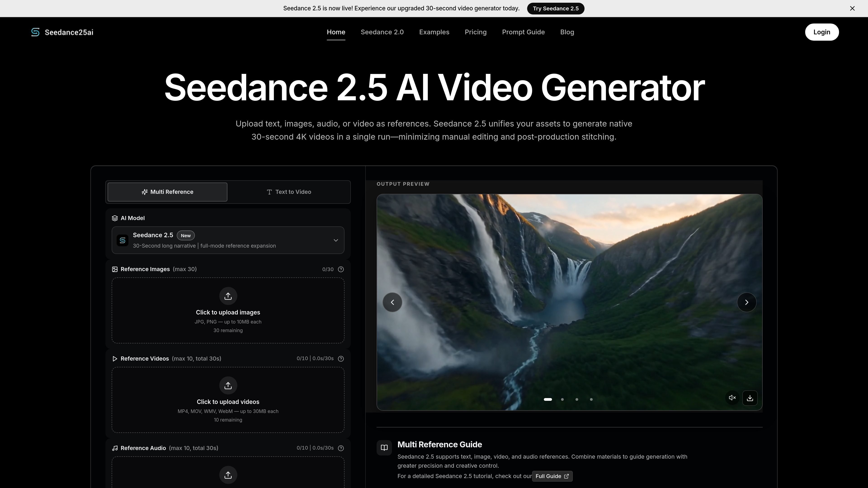The width and height of the screenshot is (868, 488).
Task: Click the Seedance25ai logo icon
Action: point(35,32)
